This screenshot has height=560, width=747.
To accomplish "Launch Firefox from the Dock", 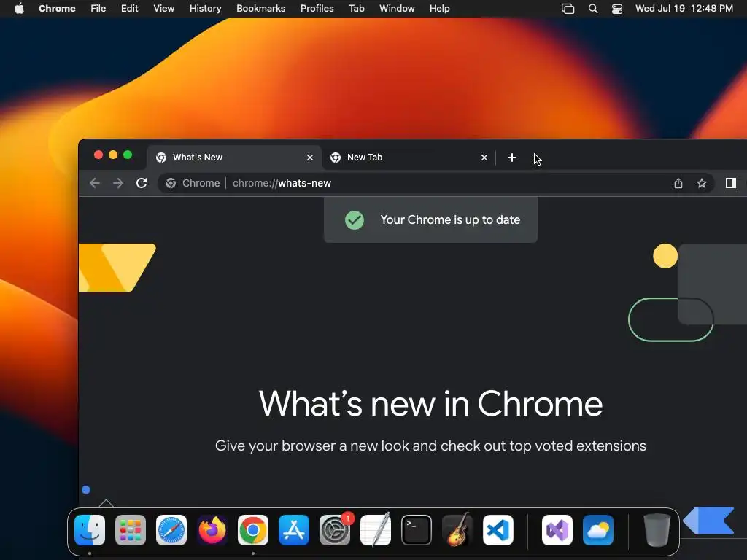I will click(212, 530).
